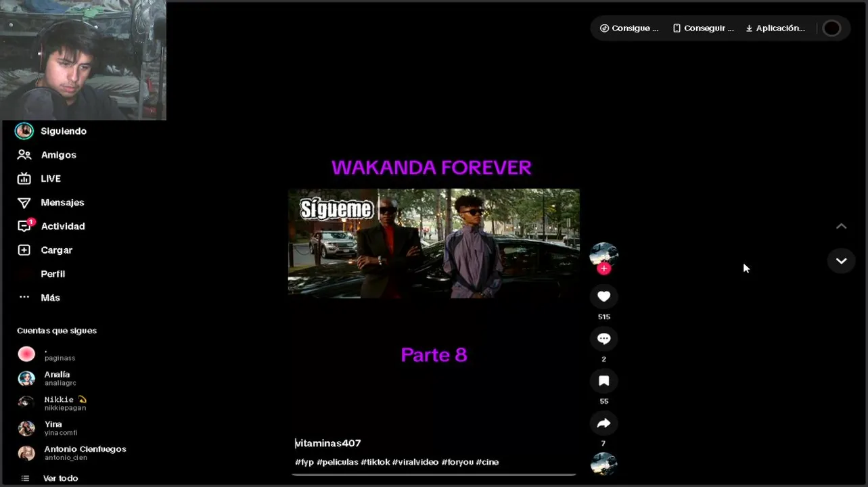Image resolution: width=868 pixels, height=487 pixels.
Task: Click the Conseguir... phone button
Action: [703, 28]
